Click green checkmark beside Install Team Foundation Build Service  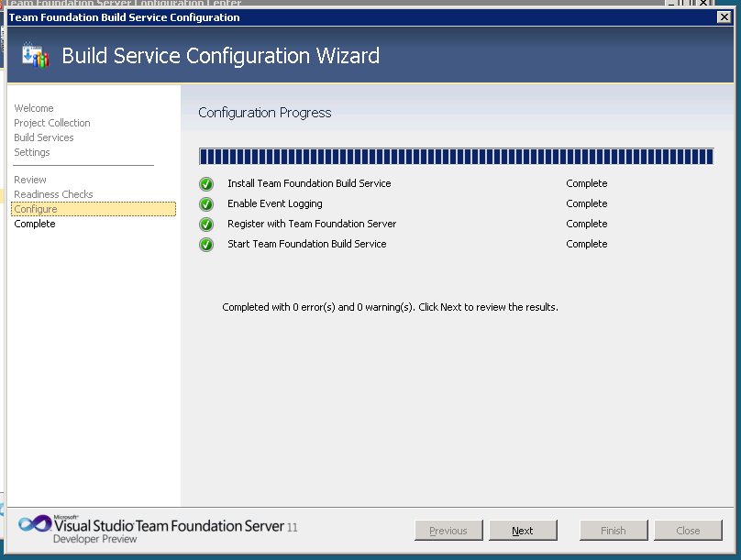pyautogui.click(x=206, y=184)
